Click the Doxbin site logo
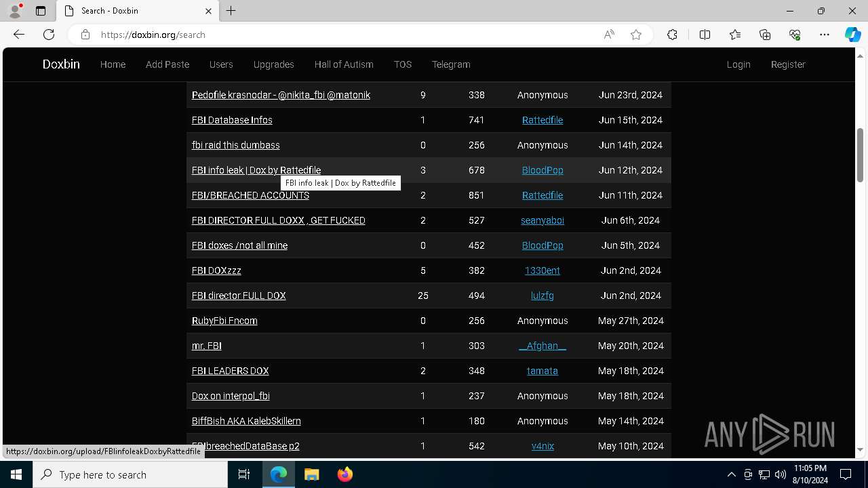Screen dimensions: 868x488 pos(61,64)
